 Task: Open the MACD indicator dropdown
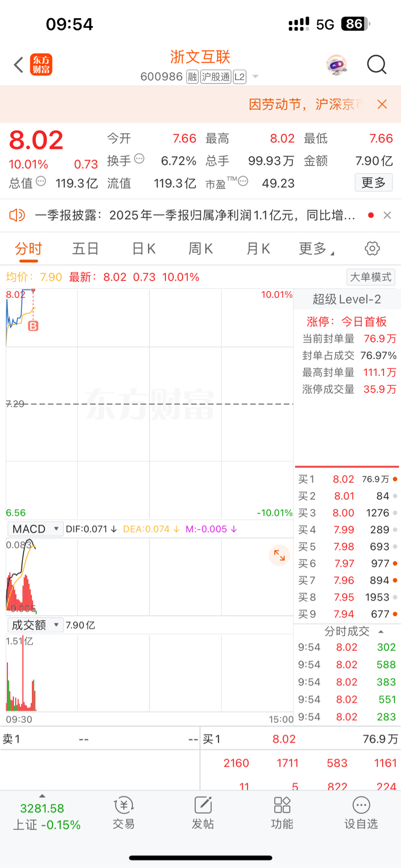[x=36, y=529]
